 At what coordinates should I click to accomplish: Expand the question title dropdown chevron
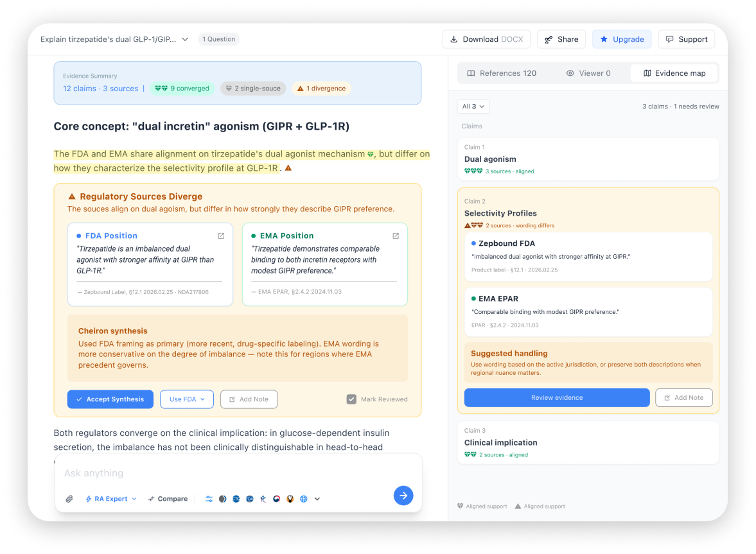pos(185,40)
